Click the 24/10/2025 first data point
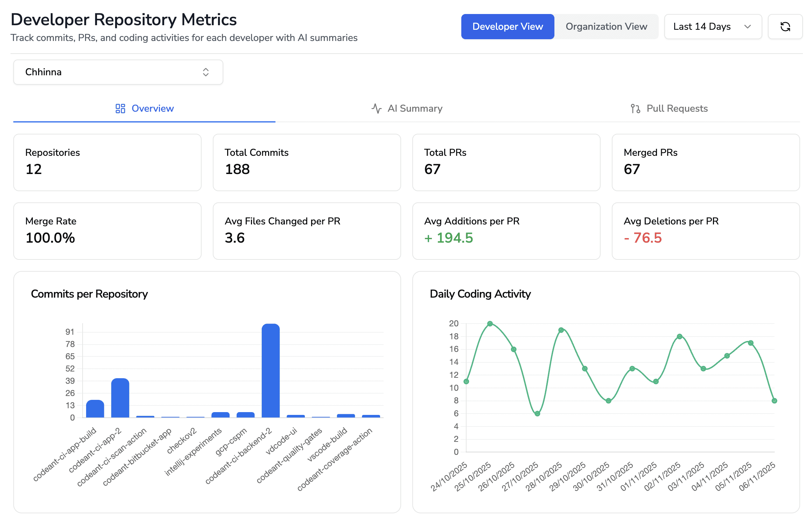Image resolution: width=812 pixels, height=521 pixels. pos(466,382)
